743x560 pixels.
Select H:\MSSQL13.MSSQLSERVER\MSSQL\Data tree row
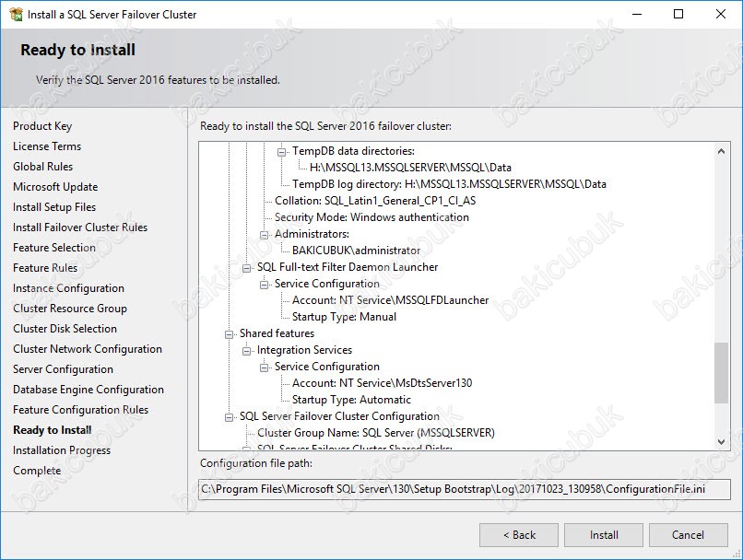pyautogui.click(x=410, y=168)
